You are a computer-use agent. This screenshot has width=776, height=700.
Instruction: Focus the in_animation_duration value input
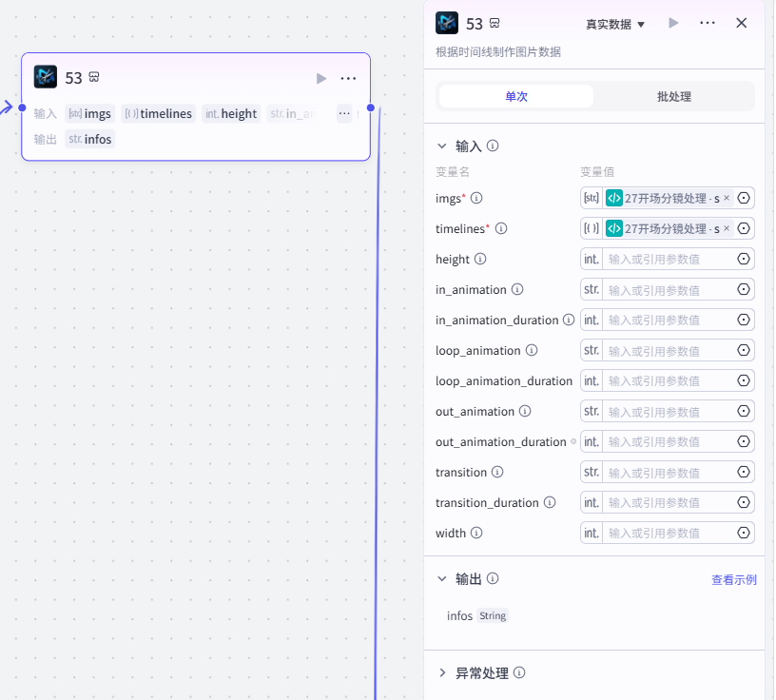tap(669, 320)
